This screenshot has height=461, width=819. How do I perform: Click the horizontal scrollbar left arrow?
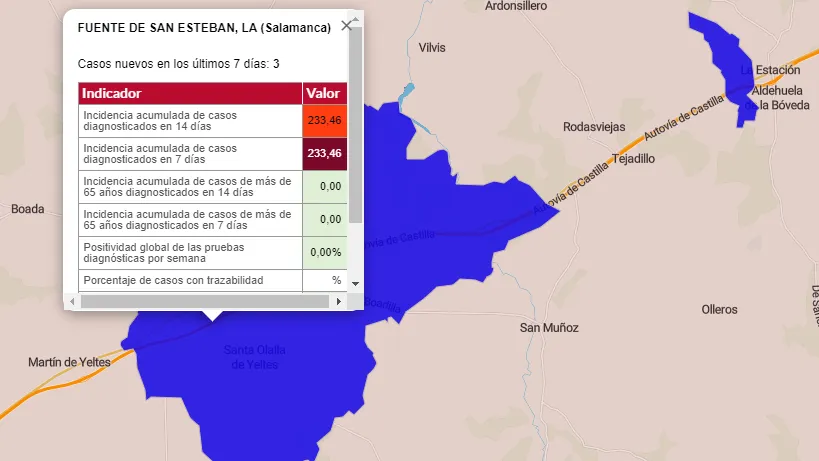coord(72,301)
